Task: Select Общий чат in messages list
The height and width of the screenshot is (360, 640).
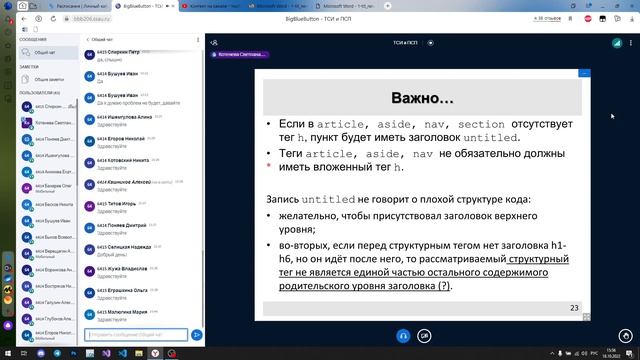Action: 48,52
